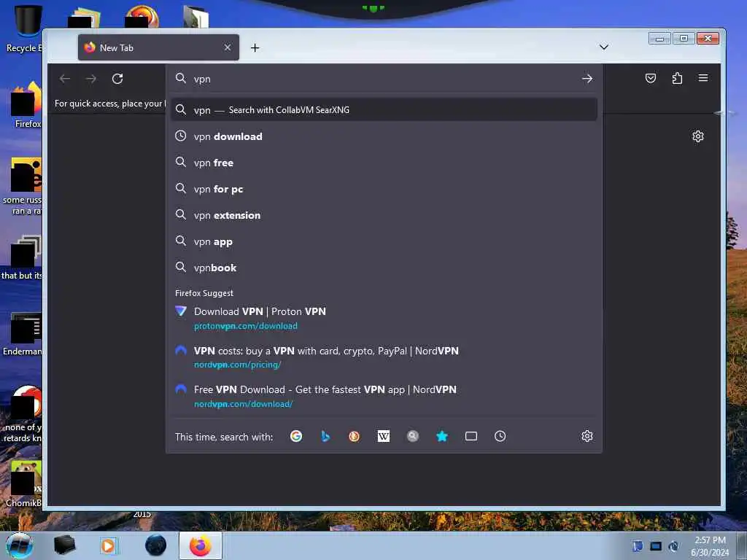
Task: Search this time with Bing
Action: (325, 436)
